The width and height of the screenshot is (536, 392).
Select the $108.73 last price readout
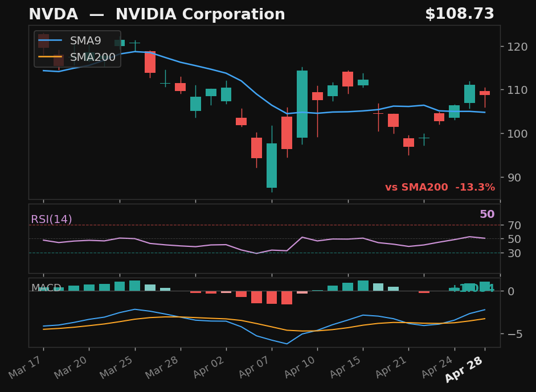click(x=460, y=14)
